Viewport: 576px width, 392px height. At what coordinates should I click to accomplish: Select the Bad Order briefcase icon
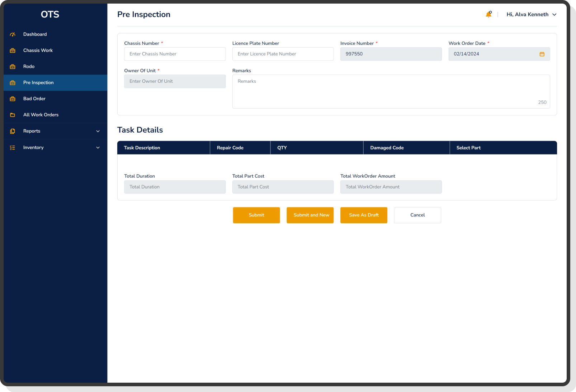(x=13, y=99)
